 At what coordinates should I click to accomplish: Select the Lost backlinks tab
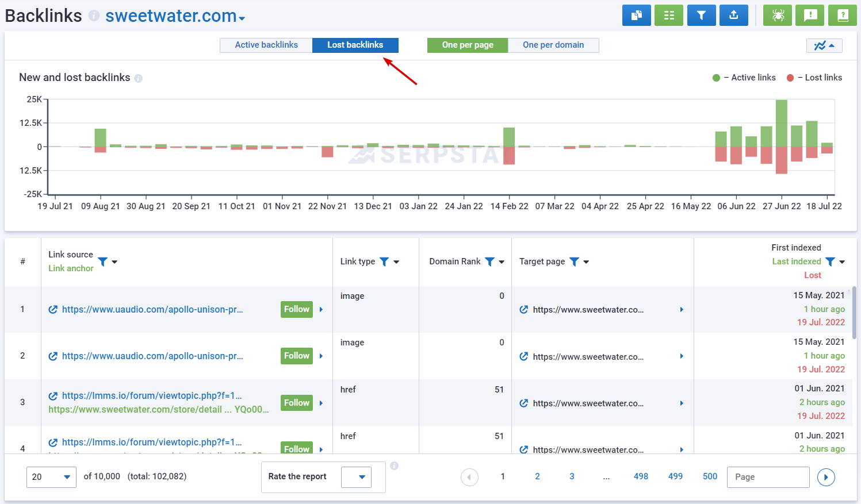[x=355, y=45]
